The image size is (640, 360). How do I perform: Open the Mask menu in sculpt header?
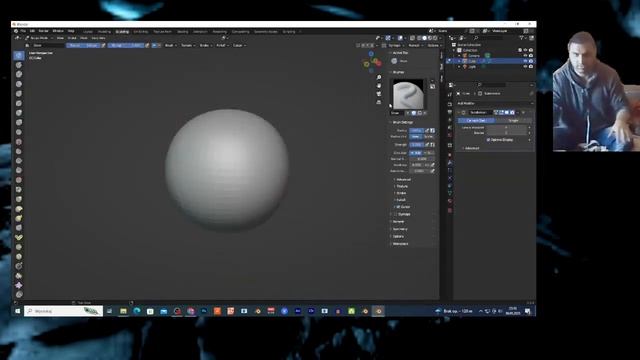(84, 38)
